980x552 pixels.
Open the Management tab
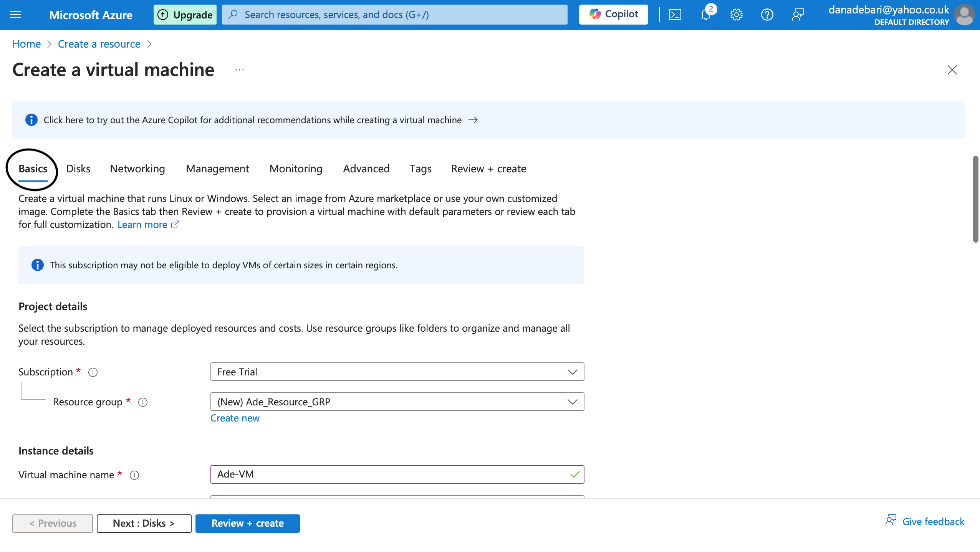tap(217, 169)
